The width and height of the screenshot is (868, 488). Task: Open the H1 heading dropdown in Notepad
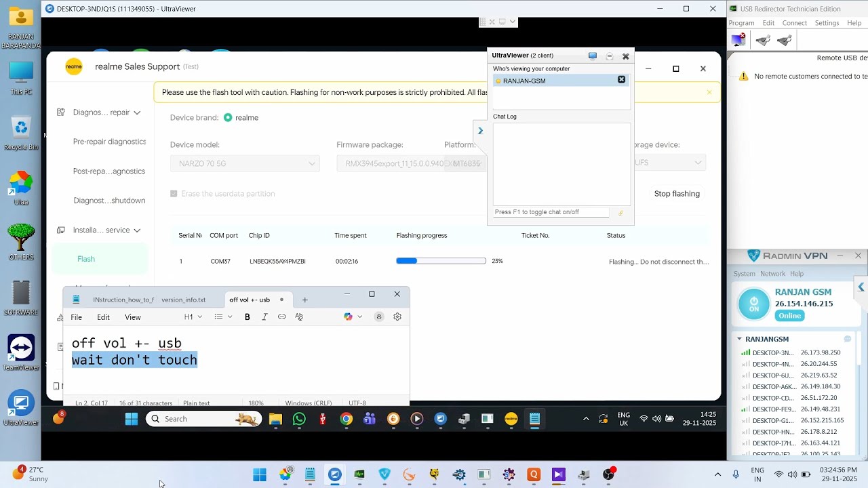pyautogui.click(x=193, y=317)
